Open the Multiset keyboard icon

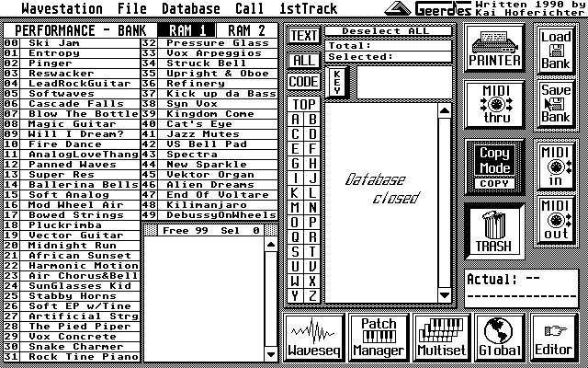(x=441, y=338)
